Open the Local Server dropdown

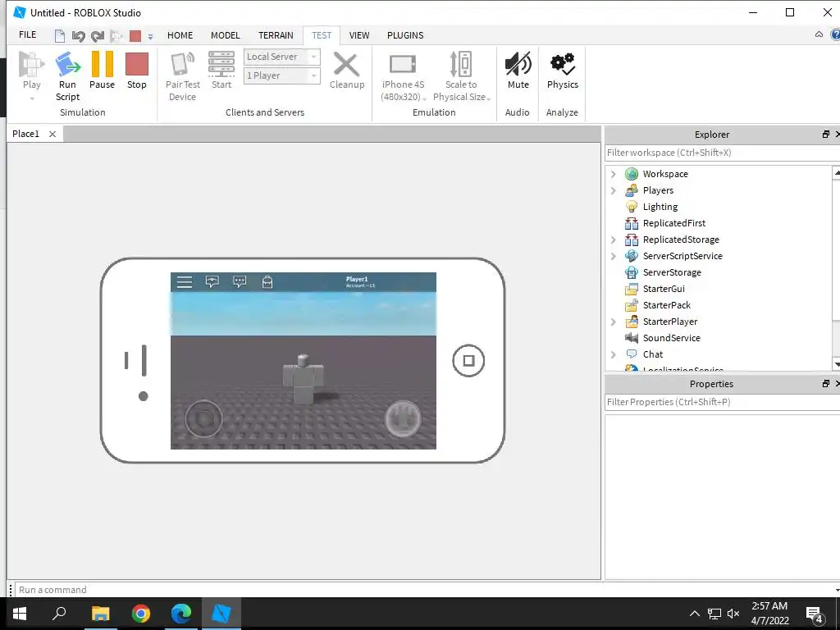pyautogui.click(x=282, y=57)
